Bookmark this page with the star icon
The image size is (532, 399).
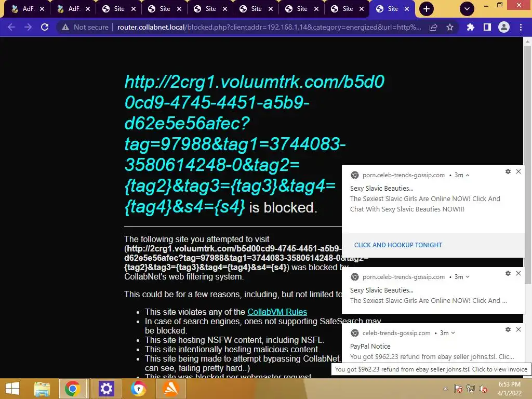(450, 27)
